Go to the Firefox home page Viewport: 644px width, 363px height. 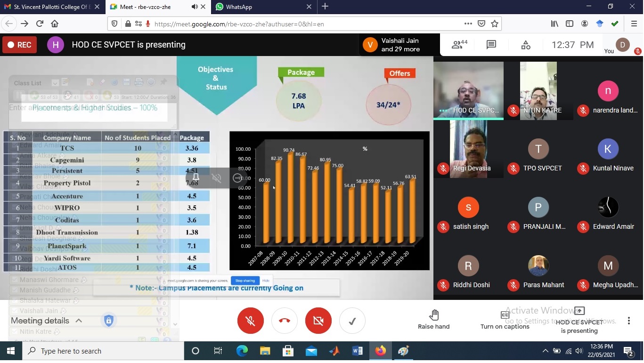click(x=55, y=24)
